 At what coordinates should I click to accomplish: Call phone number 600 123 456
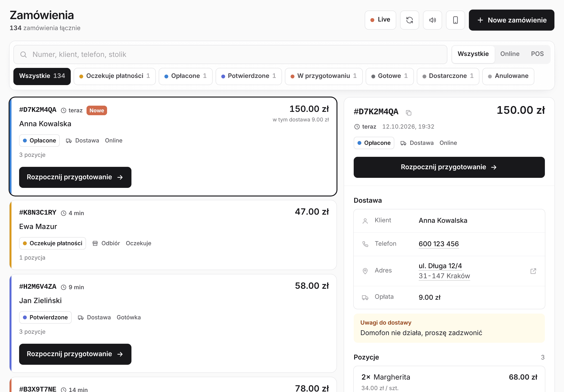(x=438, y=244)
